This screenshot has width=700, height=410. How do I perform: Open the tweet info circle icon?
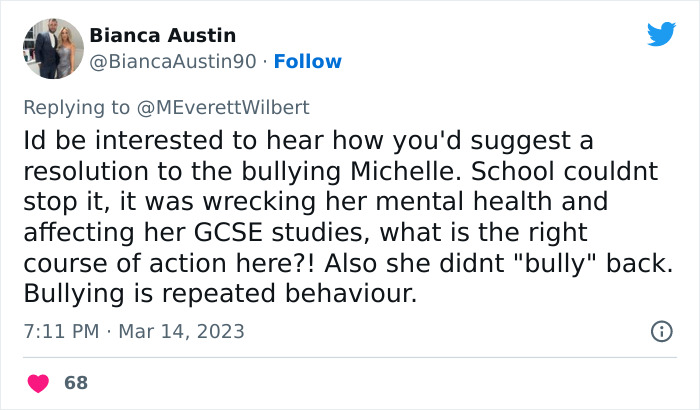click(661, 330)
